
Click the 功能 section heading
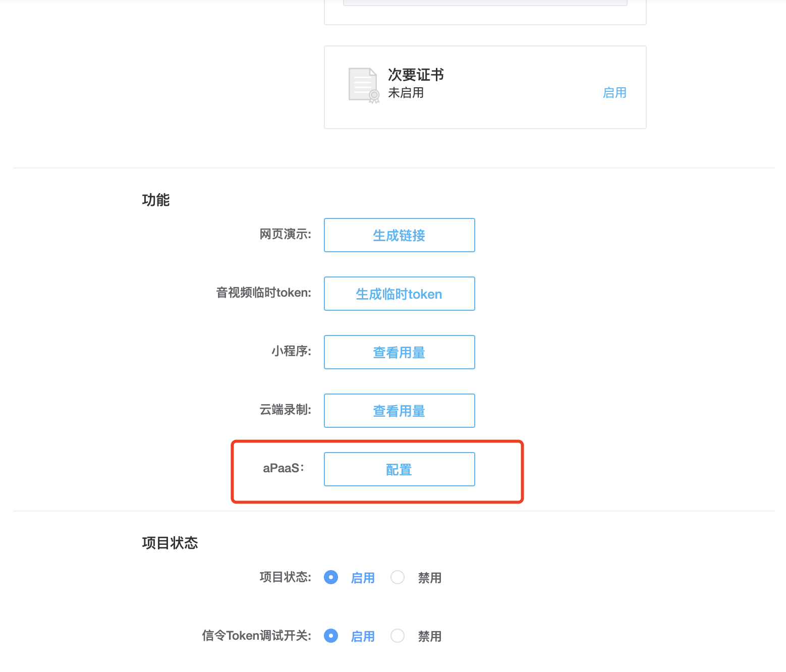[x=155, y=200]
